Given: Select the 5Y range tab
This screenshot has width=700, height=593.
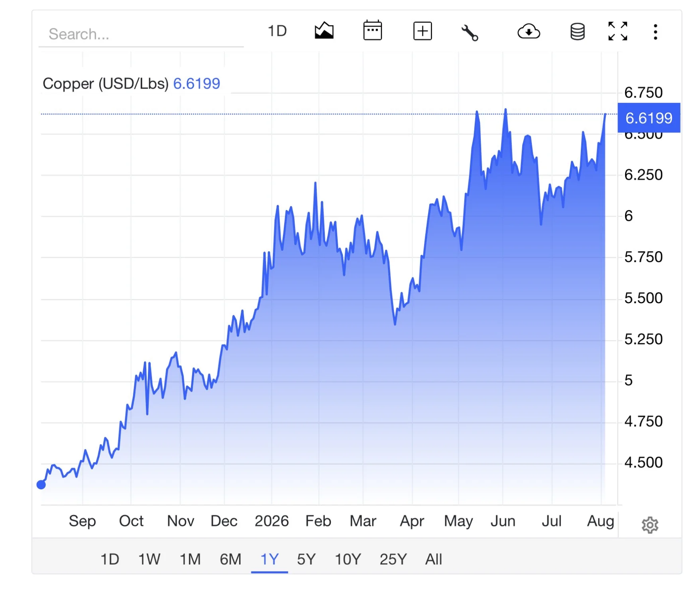Looking at the screenshot, I should tap(306, 559).
